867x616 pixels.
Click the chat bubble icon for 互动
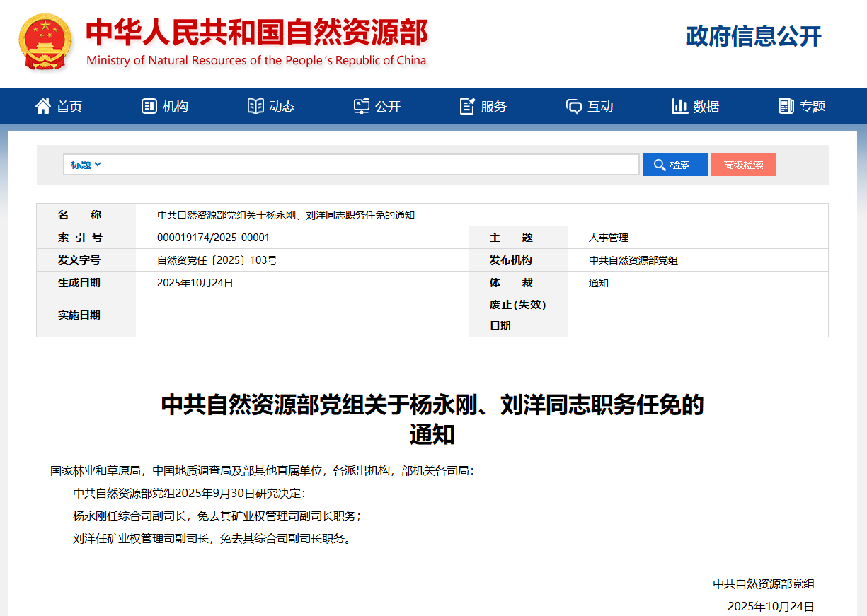point(574,106)
